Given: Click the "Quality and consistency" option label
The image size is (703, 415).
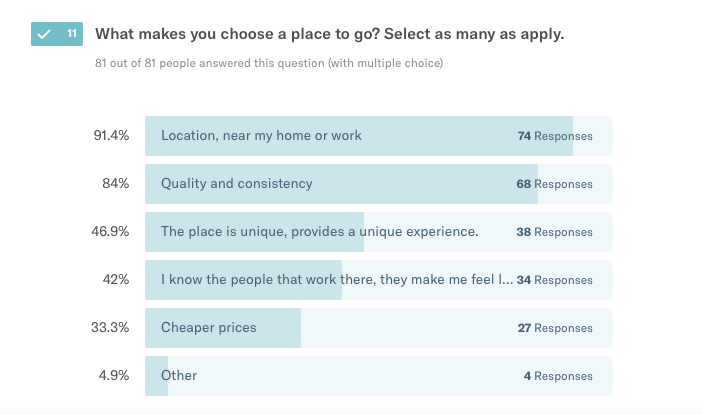Looking at the screenshot, I should [x=237, y=184].
